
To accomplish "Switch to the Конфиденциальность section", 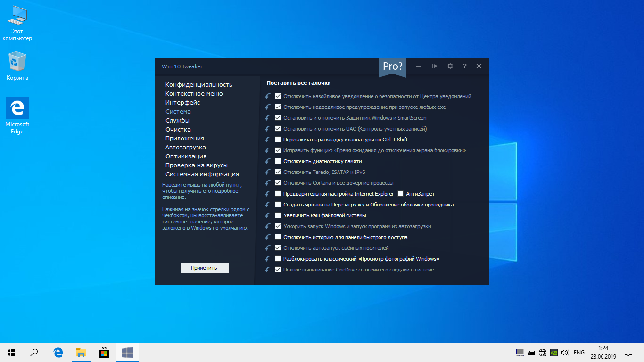I will [x=198, y=85].
